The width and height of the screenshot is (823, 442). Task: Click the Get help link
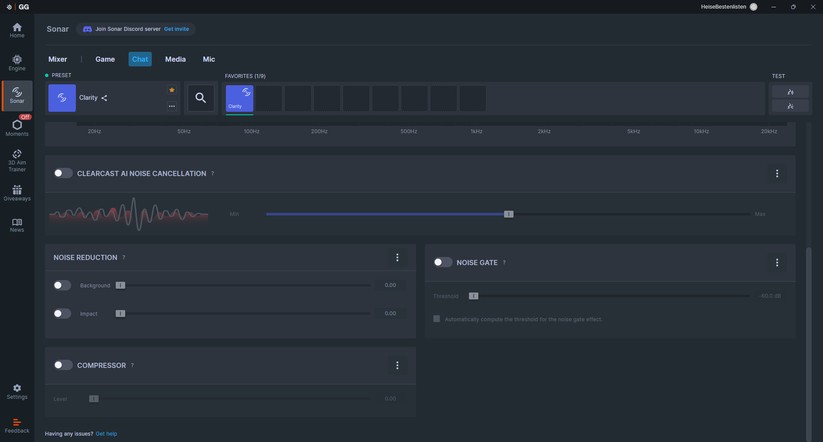(x=107, y=434)
